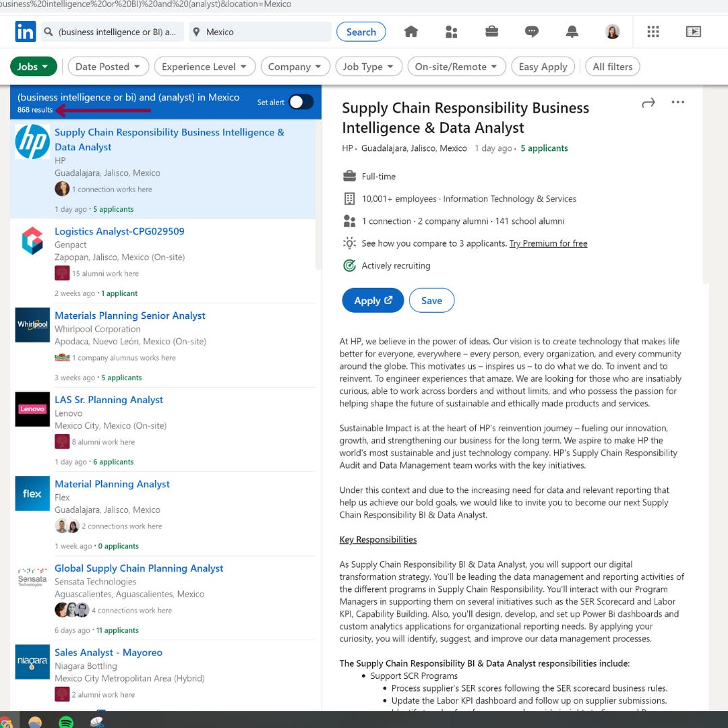Click the Apply button
Screen dimensions: 728x728
click(x=373, y=301)
